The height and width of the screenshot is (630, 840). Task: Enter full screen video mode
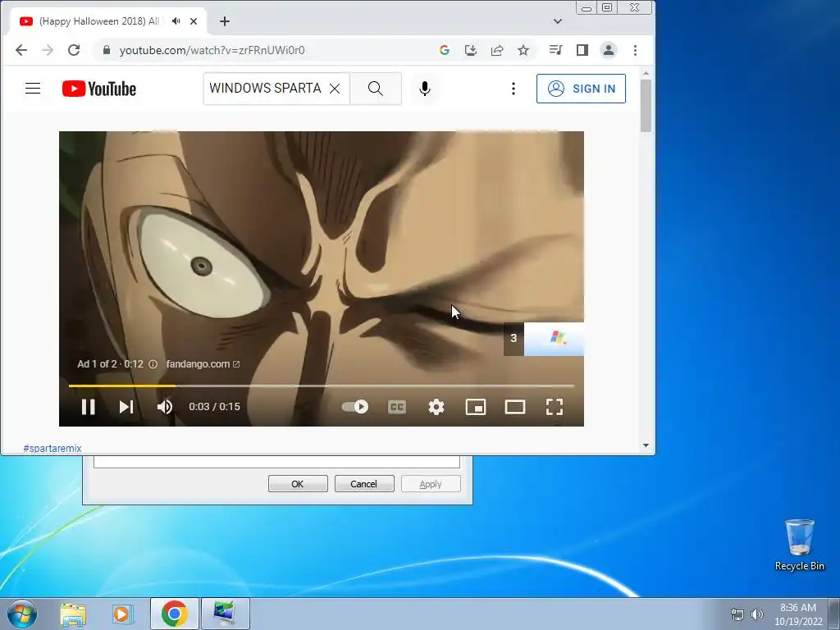555,407
